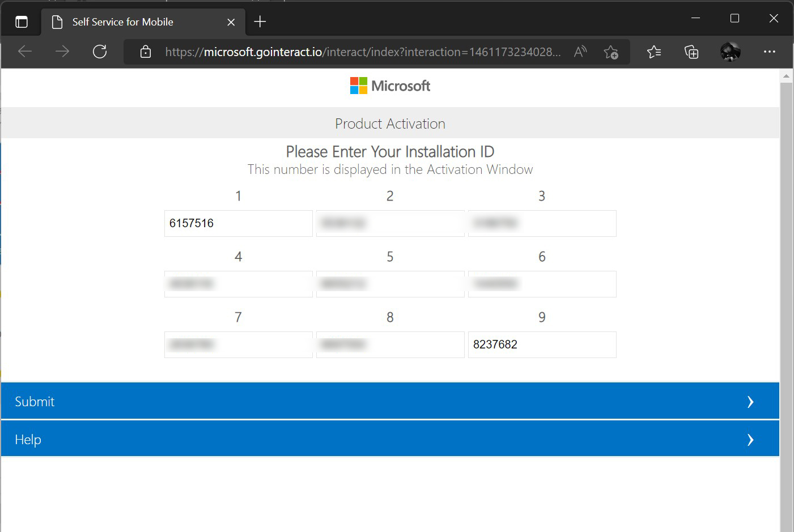The height and width of the screenshot is (532, 794).
Task: View site information lock icon
Action: click(x=146, y=52)
